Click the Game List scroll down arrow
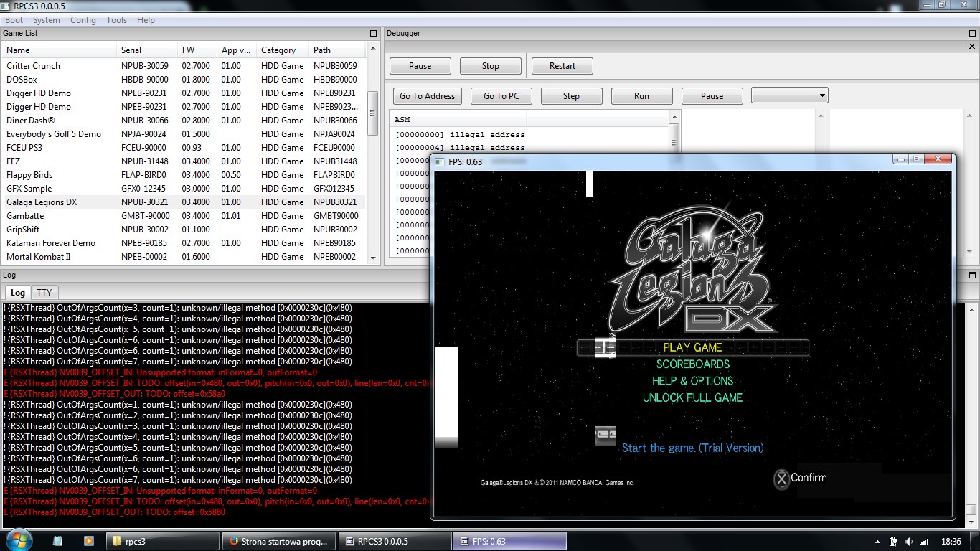The width and height of the screenshot is (980, 551). 373,258
